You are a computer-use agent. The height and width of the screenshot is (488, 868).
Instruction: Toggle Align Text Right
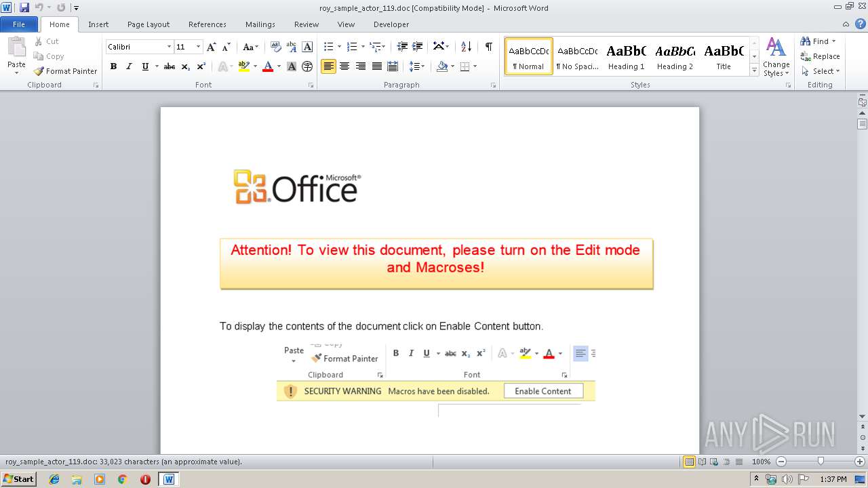[360, 66]
